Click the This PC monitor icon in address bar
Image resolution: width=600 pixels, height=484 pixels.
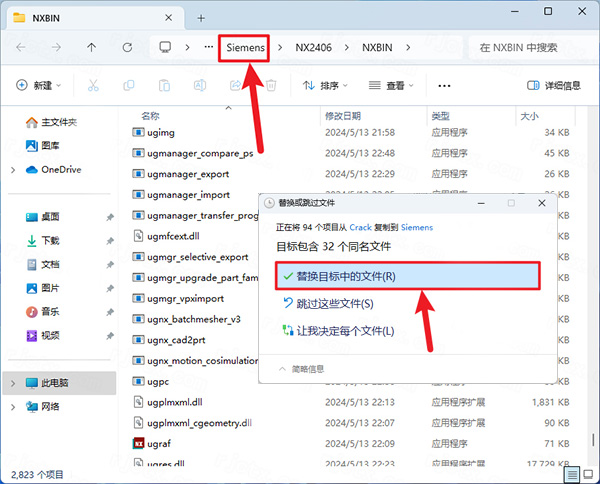click(165, 47)
